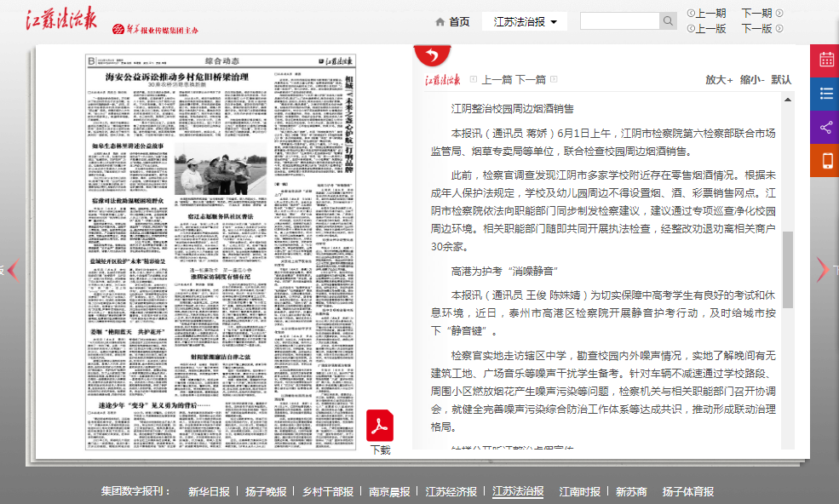Open 新华日报 in the footer list

coord(209,492)
